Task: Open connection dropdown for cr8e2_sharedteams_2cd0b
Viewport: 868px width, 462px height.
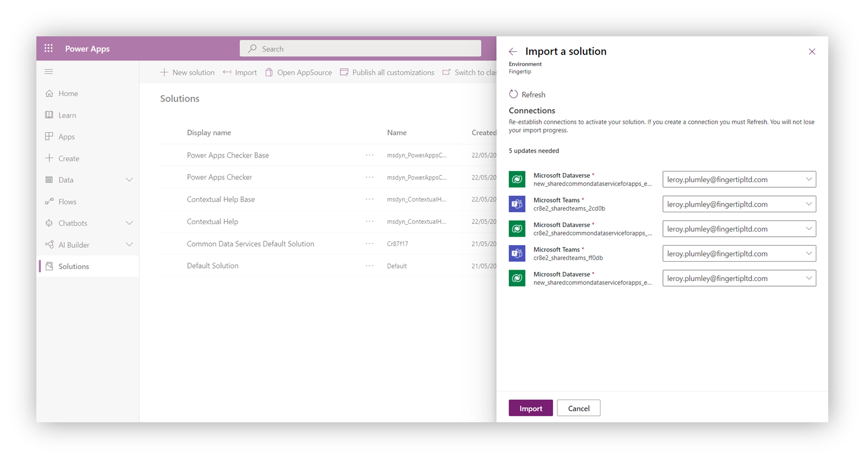Action: pos(739,204)
